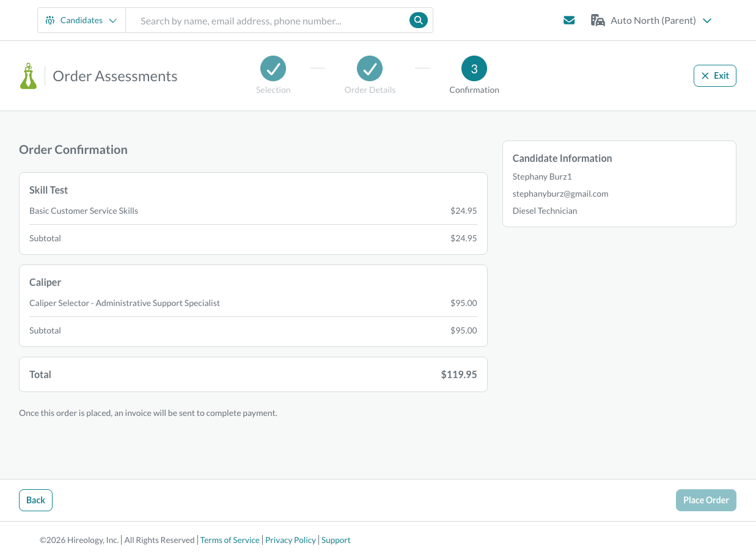The width and height of the screenshot is (756, 554).
Task: Click the Confirmation step label
Action: (474, 90)
